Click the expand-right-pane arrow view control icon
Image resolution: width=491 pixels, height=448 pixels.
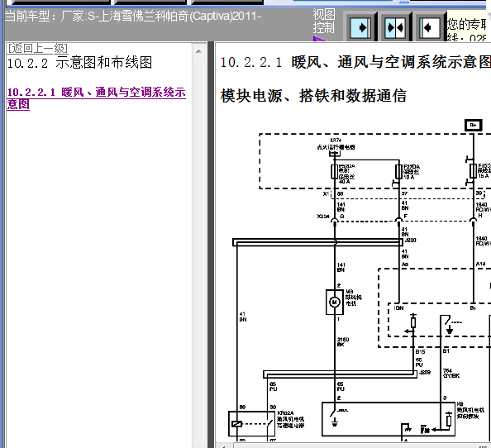360,28
